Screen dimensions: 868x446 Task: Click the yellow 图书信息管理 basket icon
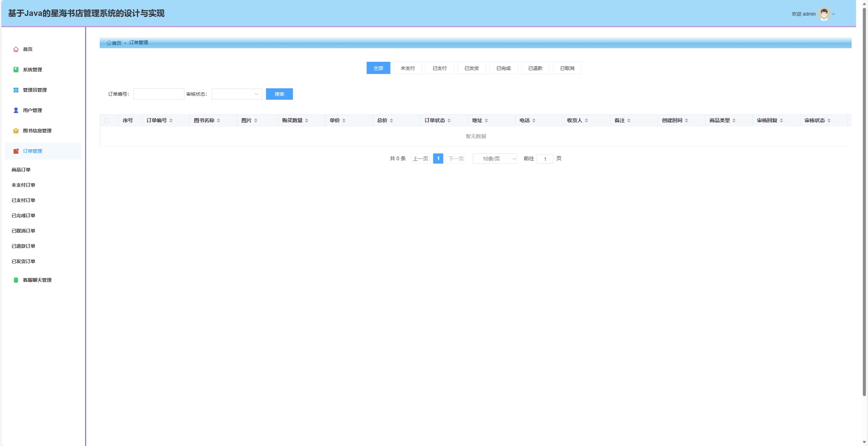[16, 131]
